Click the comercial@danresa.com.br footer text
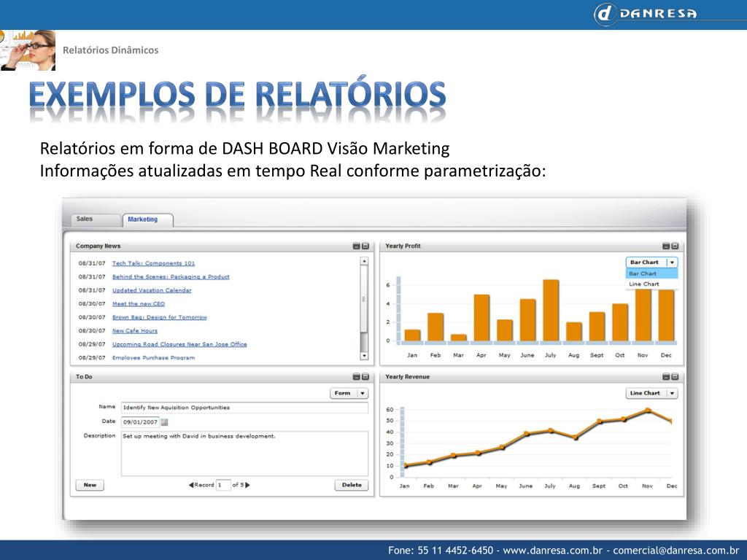Screen dimensions: 747x560 click(676, 551)
